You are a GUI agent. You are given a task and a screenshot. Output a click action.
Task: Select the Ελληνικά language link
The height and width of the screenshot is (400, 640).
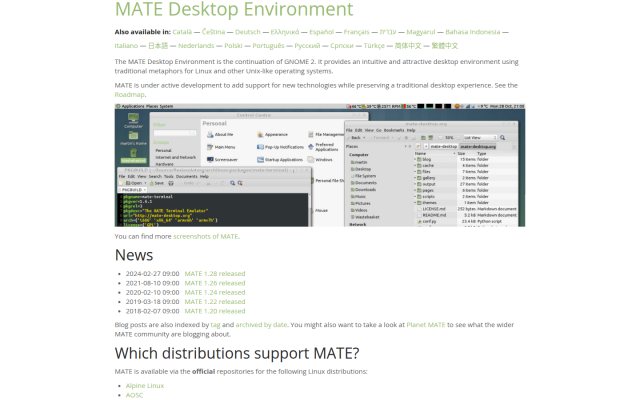pos(285,32)
